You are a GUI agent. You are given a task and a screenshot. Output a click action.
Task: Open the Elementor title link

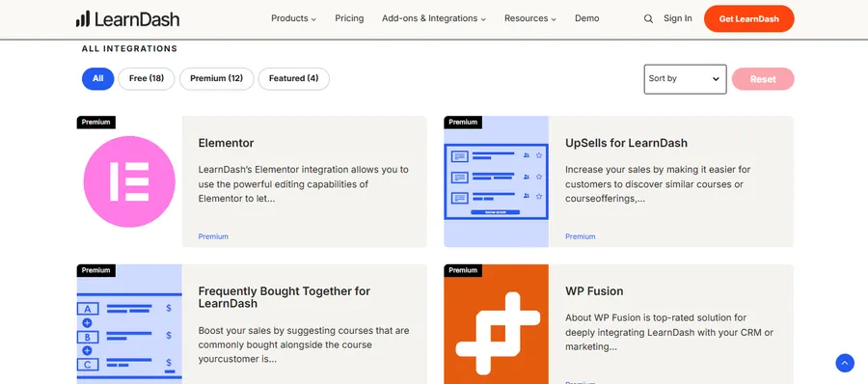click(x=226, y=143)
